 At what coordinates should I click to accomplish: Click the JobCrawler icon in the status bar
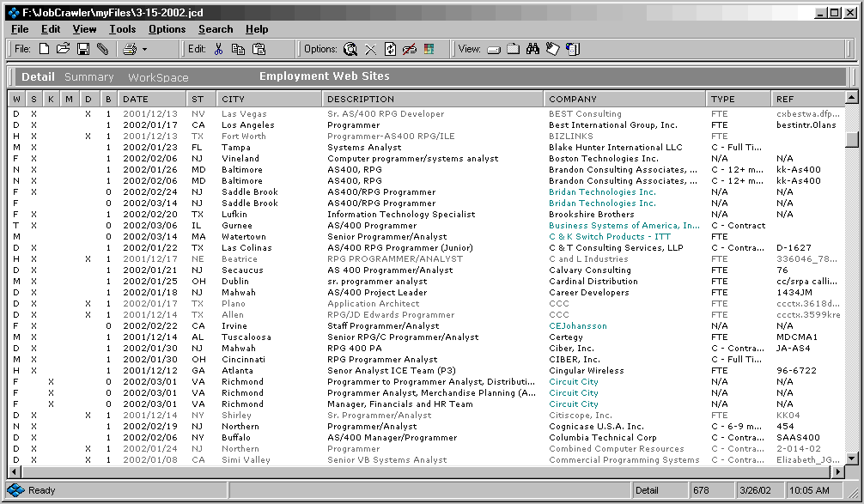15,490
